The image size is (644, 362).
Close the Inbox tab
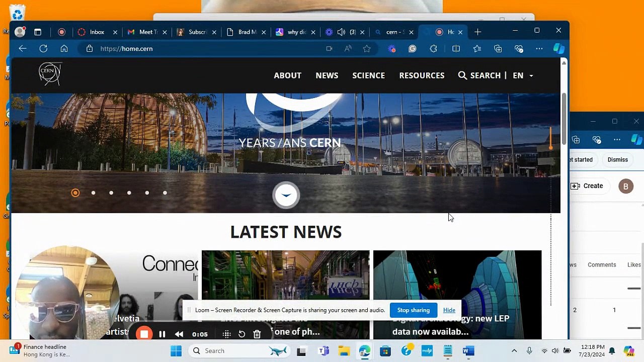[x=115, y=32]
